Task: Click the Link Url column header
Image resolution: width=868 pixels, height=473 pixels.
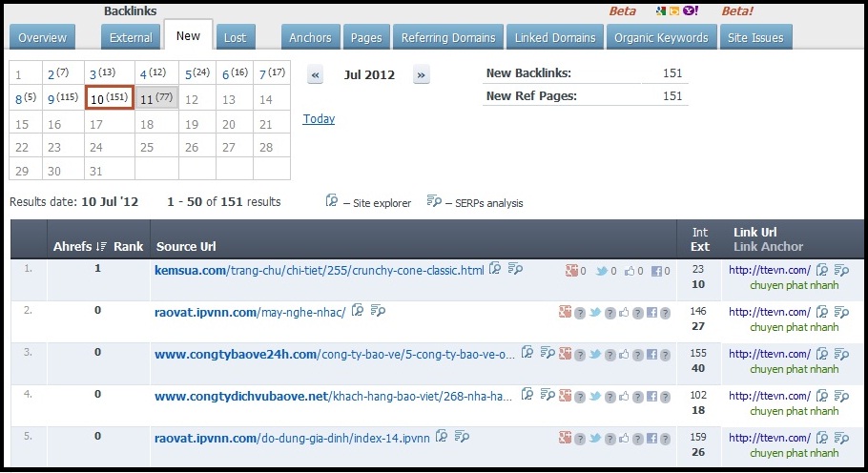Action: [x=755, y=233]
